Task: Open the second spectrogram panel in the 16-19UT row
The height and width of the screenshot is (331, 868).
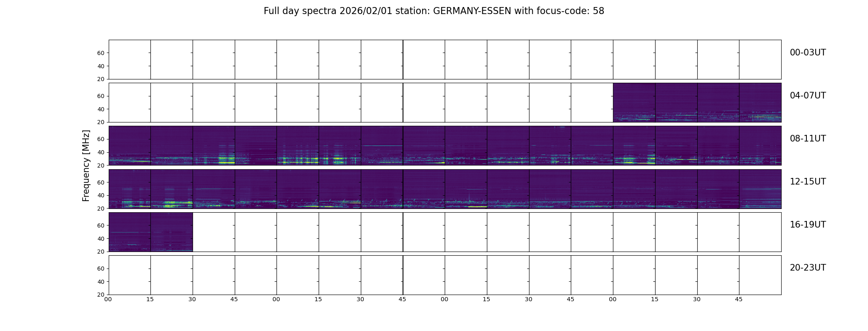Action: 172,232
